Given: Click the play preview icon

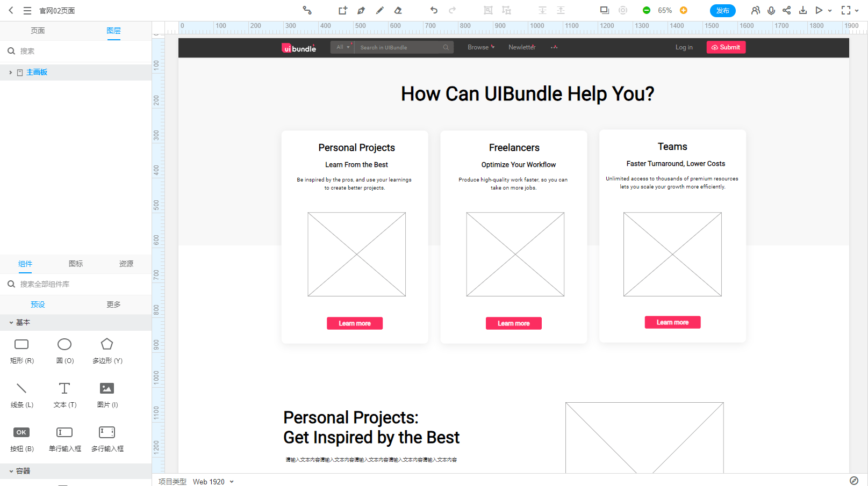Looking at the screenshot, I should tap(819, 10).
